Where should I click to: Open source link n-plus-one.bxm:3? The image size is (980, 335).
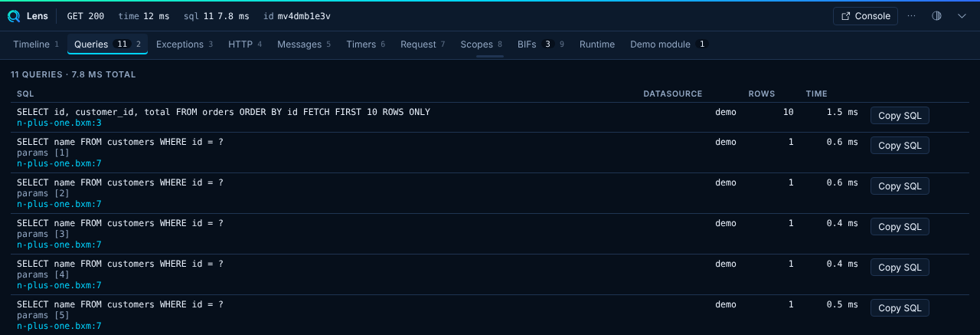(x=59, y=123)
